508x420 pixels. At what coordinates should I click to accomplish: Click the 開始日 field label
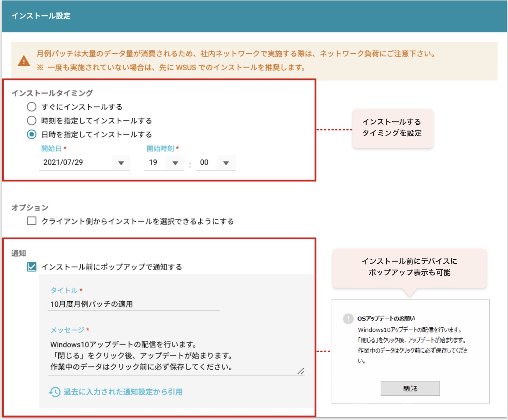click(51, 149)
